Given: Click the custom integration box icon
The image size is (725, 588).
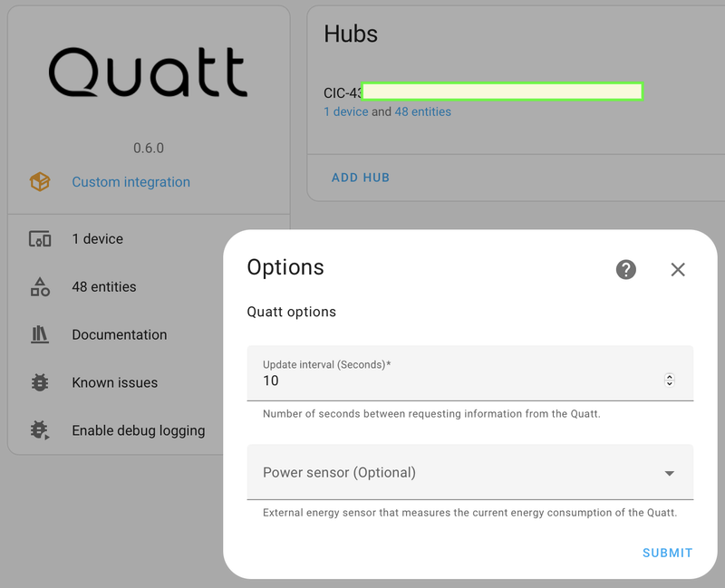Looking at the screenshot, I should click(x=40, y=182).
